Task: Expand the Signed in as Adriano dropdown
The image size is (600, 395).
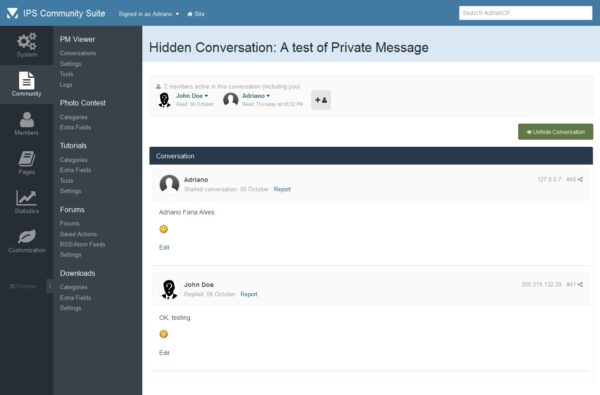Action: tap(149, 14)
